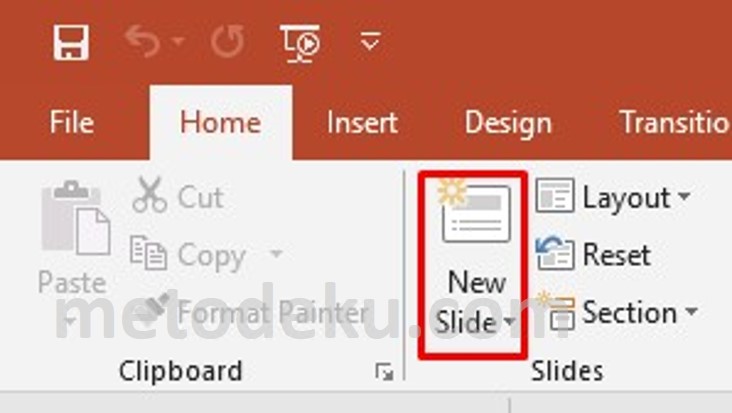The image size is (732, 413).
Task: Click the Reset slide icon
Action: pos(555,253)
